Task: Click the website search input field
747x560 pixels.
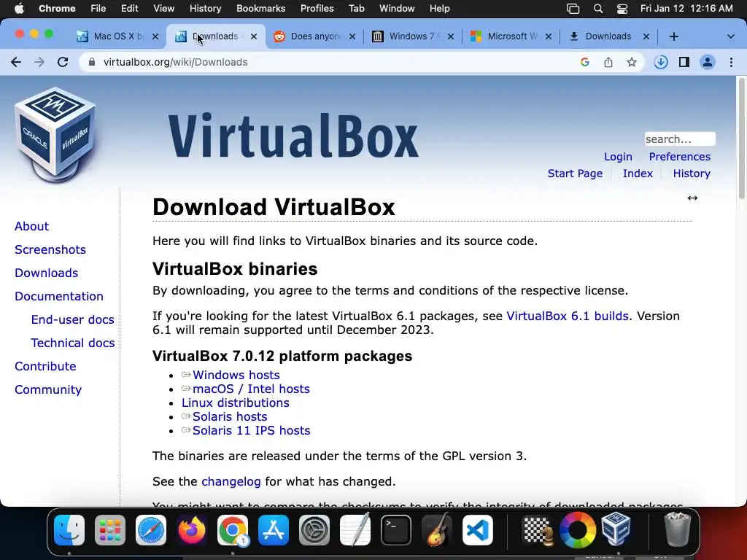Action: click(680, 139)
